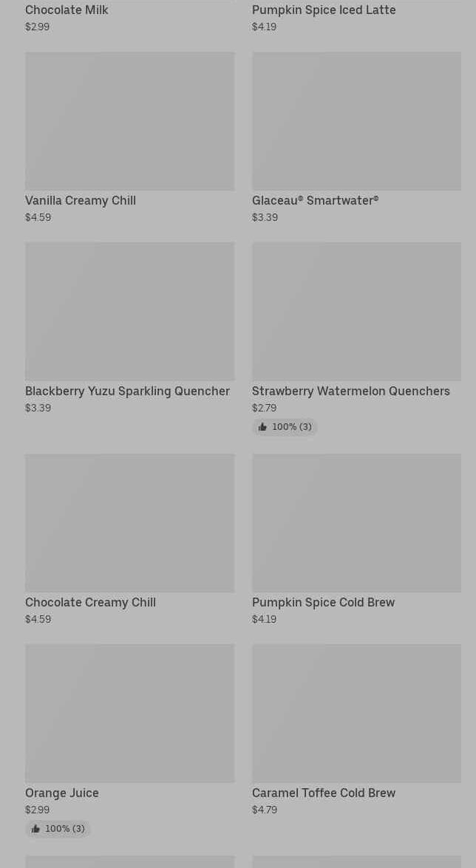This screenshot has height=868, width=476.
Task: Open Blackberry Yuzu Sparkling Quencher title link
Action: pyautogui.click(x=127, y=391)
